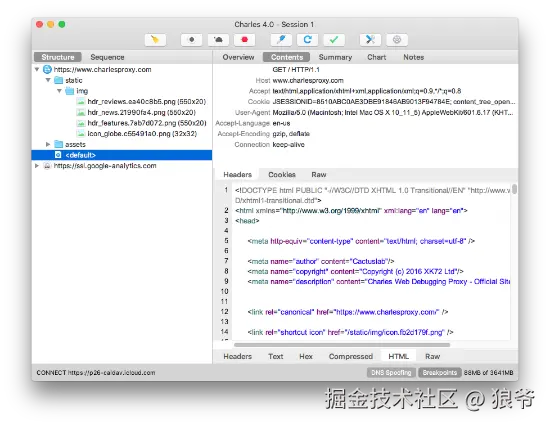Collapse the static folder
Image resolution: width=550 pixels, height=426 pixels.
tap(48, 80)
